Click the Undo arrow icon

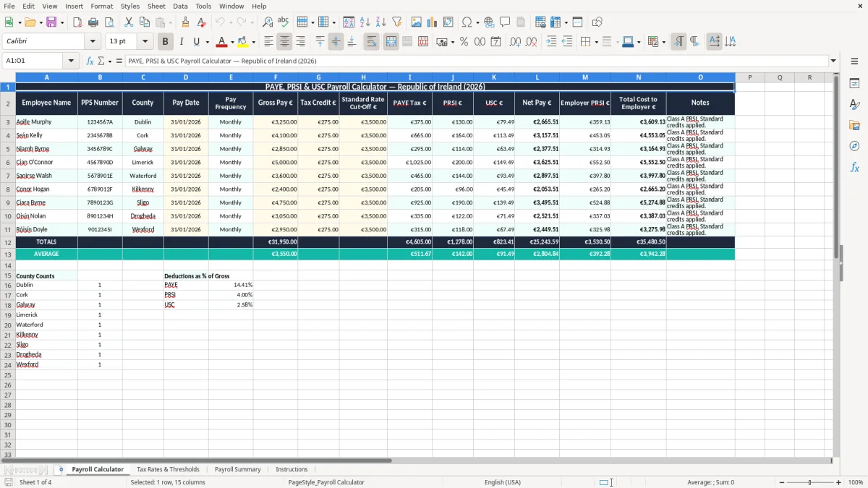coord(220,22)
